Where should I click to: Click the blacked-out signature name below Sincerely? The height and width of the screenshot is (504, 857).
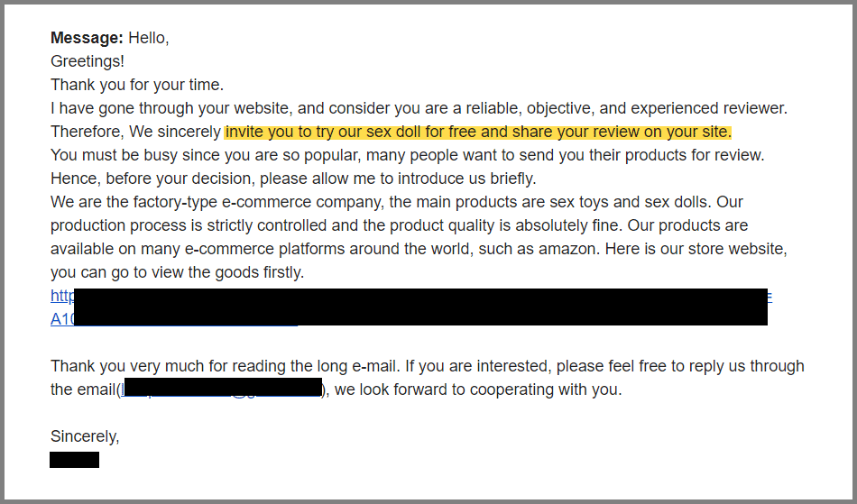(74, 460)
